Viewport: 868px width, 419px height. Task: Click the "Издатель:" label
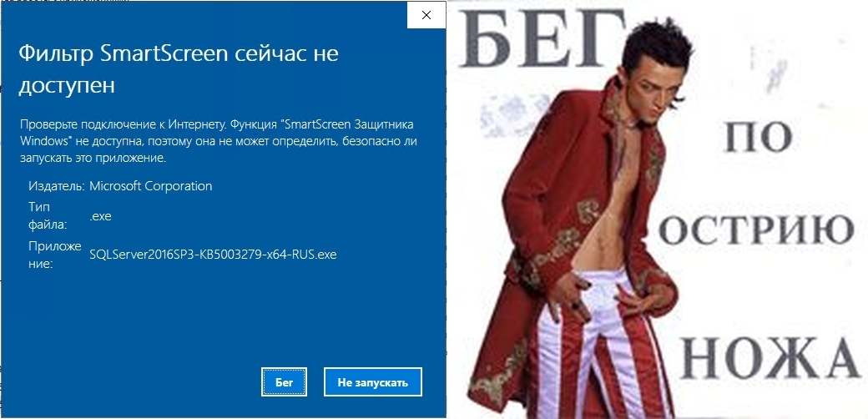[57, 186]
